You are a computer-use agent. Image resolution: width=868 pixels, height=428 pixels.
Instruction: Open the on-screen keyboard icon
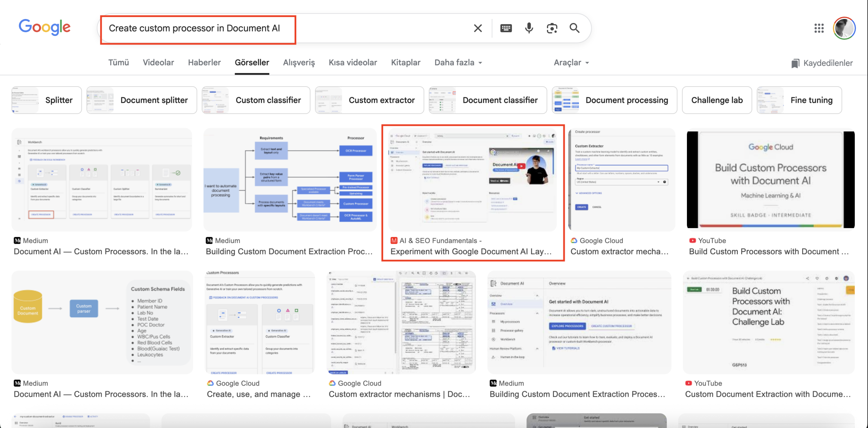click(506, 28)
